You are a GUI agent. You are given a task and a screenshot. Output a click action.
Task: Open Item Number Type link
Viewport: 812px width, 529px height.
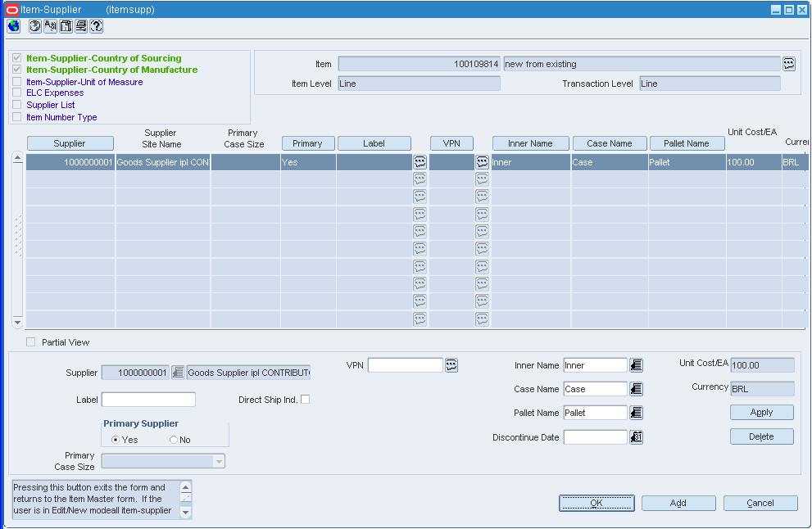point(61,117)
